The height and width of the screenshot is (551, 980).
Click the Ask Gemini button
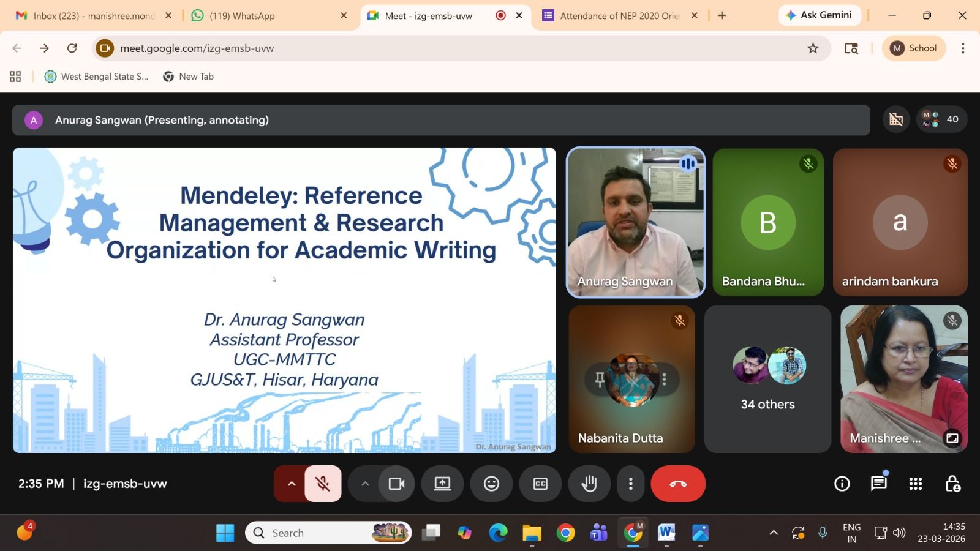click(819, 15)
